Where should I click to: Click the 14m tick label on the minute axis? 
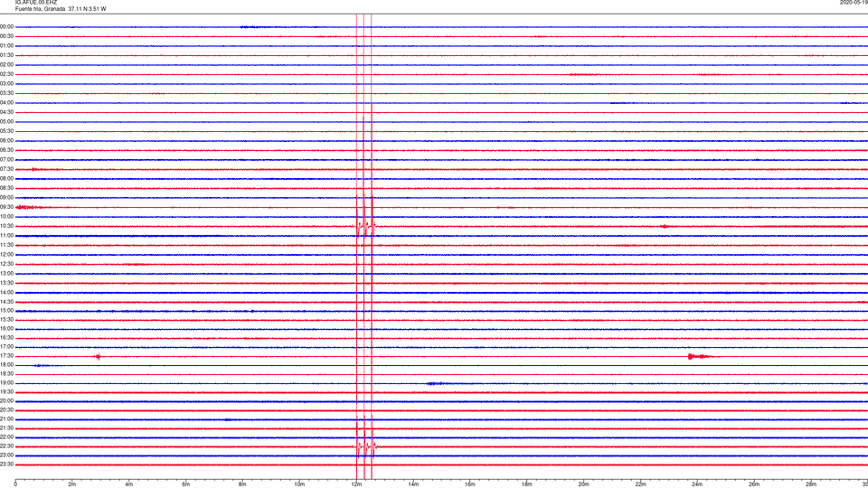point(413,484)
